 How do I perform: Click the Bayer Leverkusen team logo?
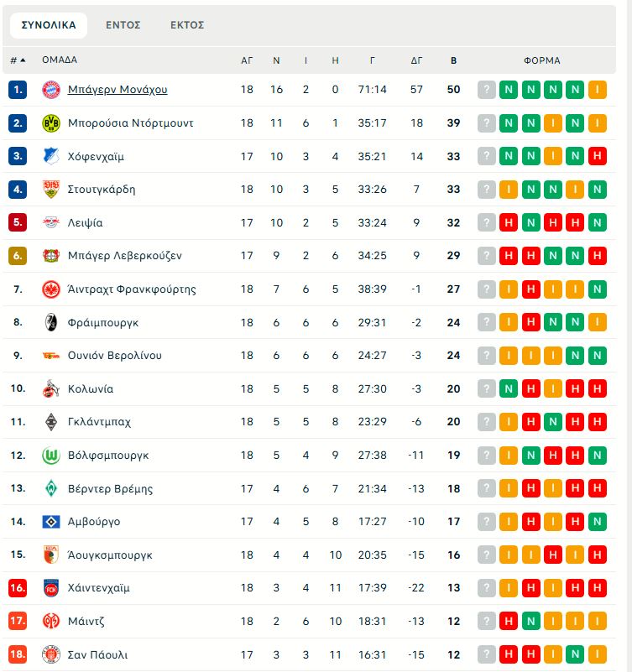point(51,256)
